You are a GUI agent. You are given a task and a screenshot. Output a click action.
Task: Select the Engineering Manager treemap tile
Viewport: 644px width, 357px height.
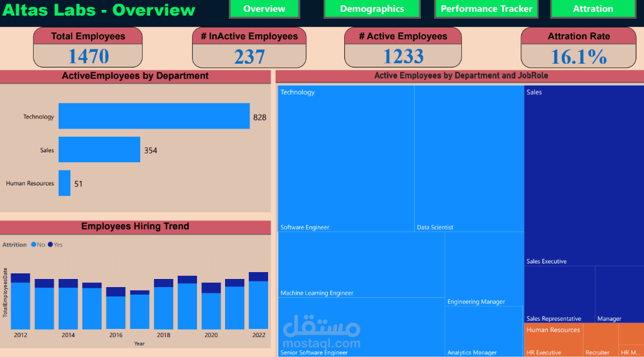[x=484, y=269]
